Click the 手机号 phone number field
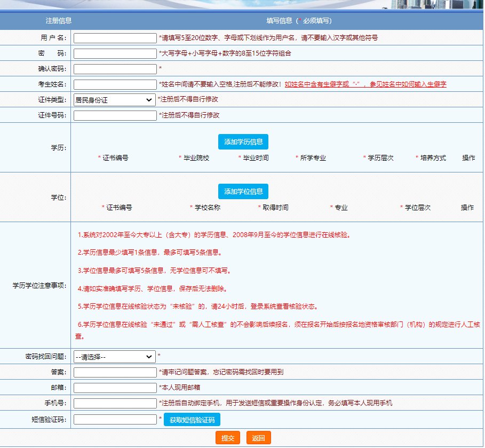Image resolution: width=485 pixels, height=448 pixels. [x=115, y=403]
